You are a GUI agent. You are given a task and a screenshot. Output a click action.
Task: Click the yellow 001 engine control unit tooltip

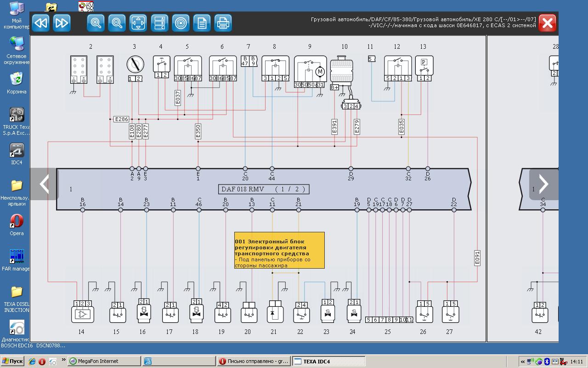tap(279, 250)
